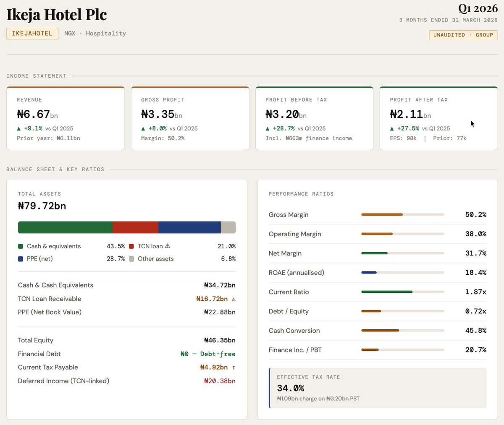Viewport: 504px width, 425px height.
Task: Click the Operating Margin progress bar
Action: (x=403, y=234)
